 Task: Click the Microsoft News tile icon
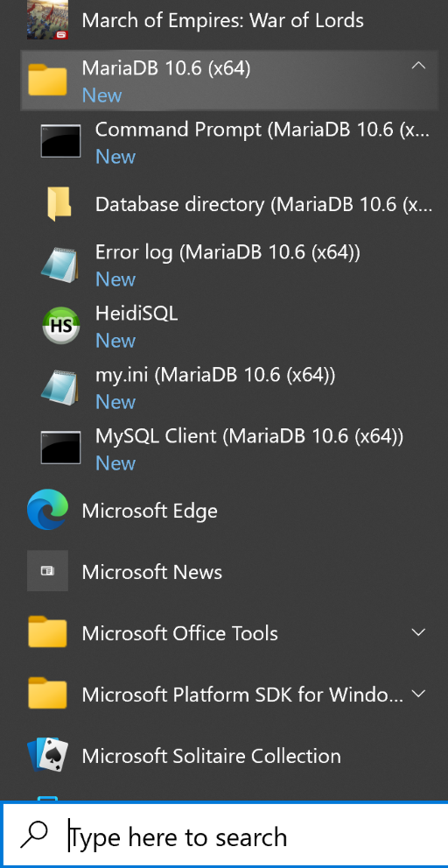tap(47, 571)
